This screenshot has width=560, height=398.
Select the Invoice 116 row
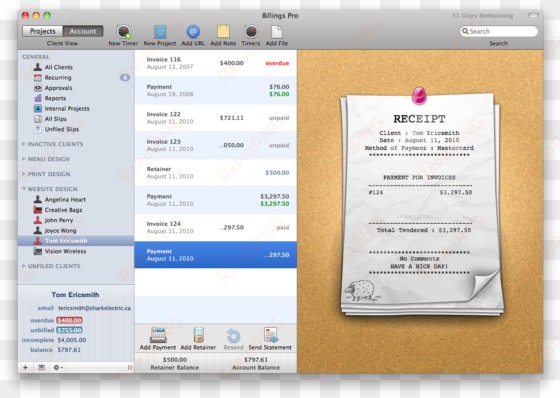(216, 63)
